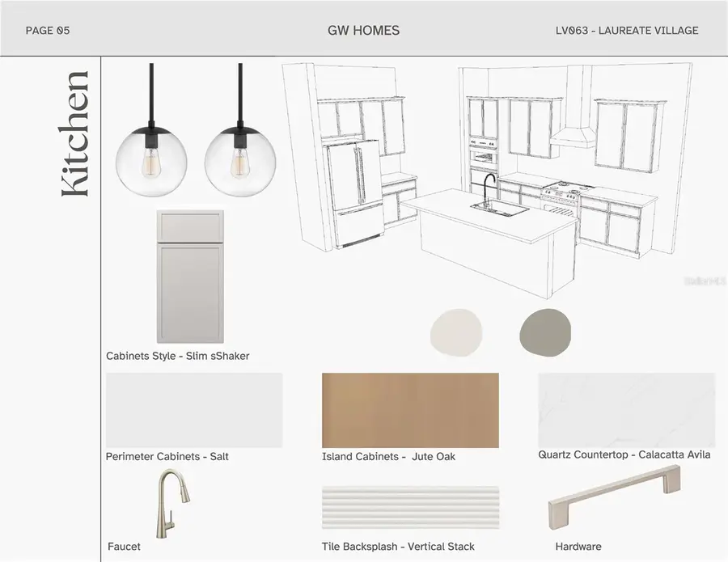Image resolution: width=728 pixels, height=562 pixels.
Task: Click the refrigerator in the kitchen sketch
Action: coord(353,192)
